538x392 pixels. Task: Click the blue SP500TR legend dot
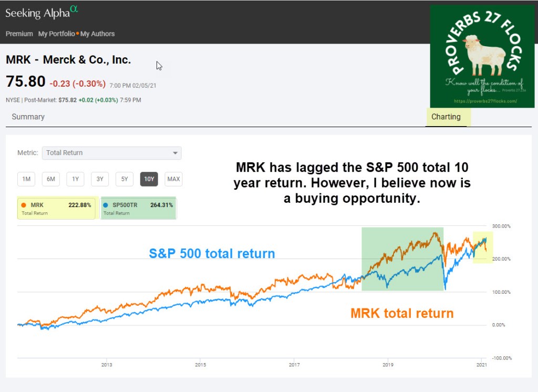(106, 205)
